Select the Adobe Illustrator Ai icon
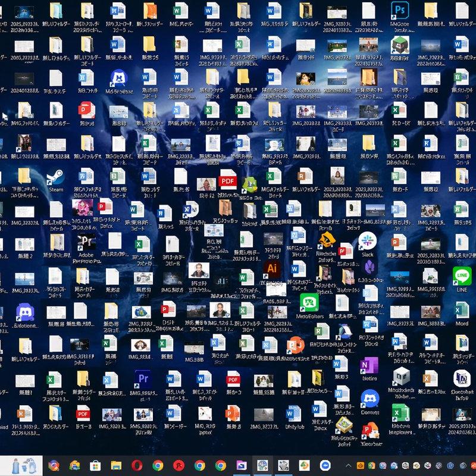 pos(272,269)
